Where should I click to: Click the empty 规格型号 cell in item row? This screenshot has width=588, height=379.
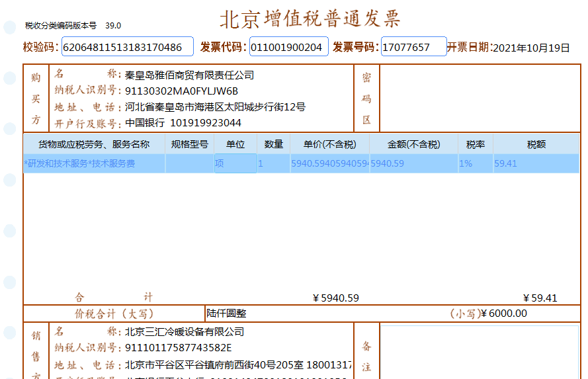coord(190,163)
